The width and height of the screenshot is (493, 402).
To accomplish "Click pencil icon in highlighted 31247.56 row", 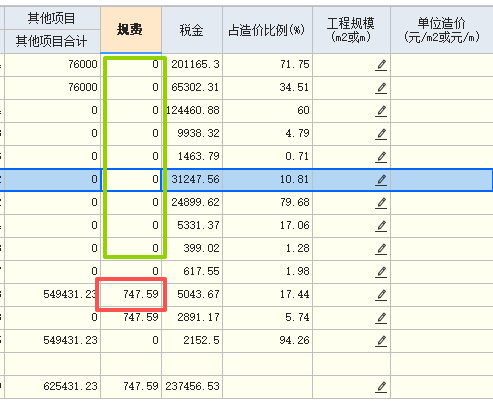I will pyautogui.click(x=381, y=180).
